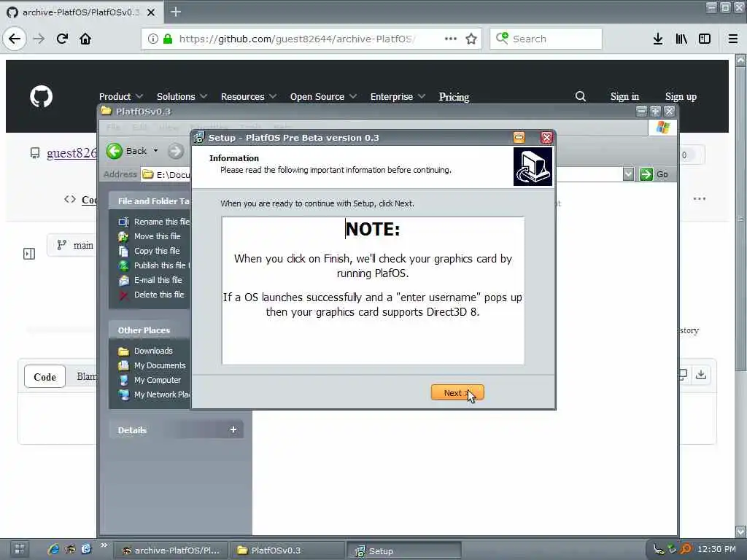Click the Rename this file icon

123,222
